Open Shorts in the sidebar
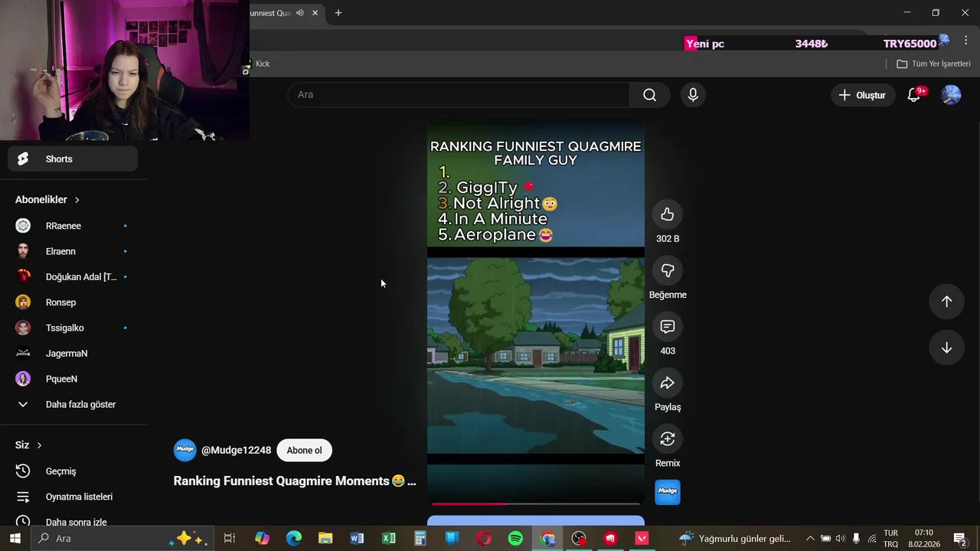This screenshot has height=551, width=980. click(73, 159)
